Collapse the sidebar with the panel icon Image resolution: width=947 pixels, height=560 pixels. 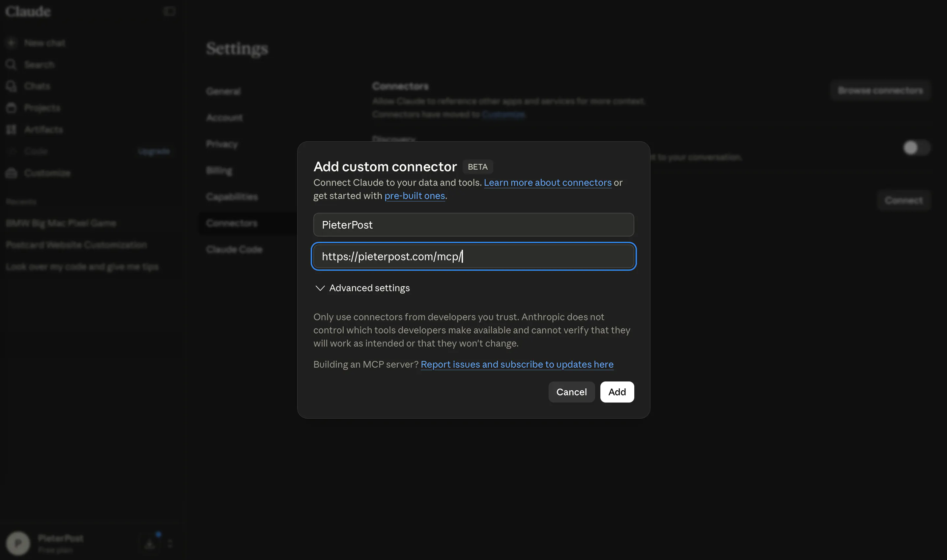169,11
